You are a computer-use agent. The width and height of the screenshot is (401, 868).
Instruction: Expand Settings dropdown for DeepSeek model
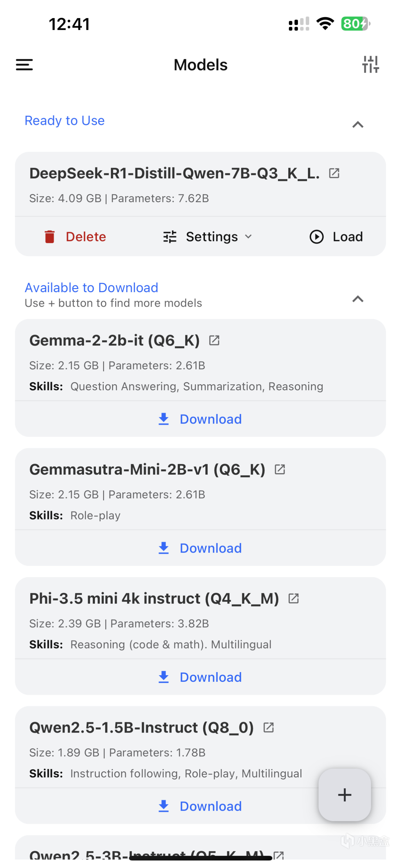pos(207,237)
